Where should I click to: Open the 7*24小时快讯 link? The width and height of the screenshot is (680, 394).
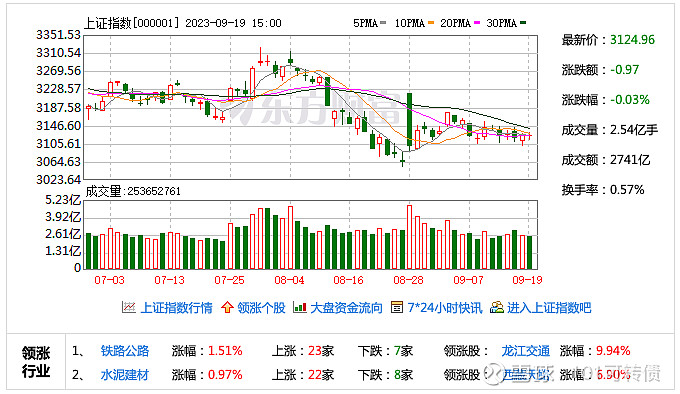tap(445, 308)
